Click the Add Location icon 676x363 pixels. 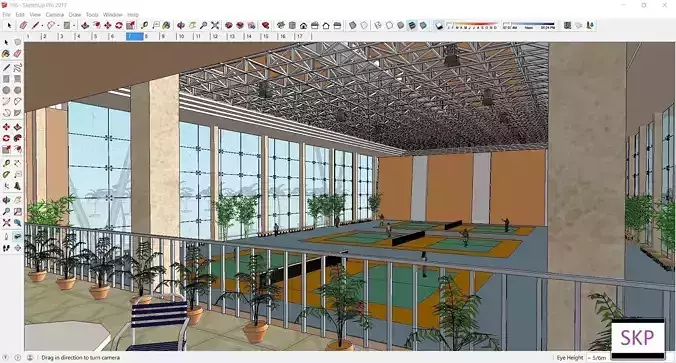click(x=567, y=25)
